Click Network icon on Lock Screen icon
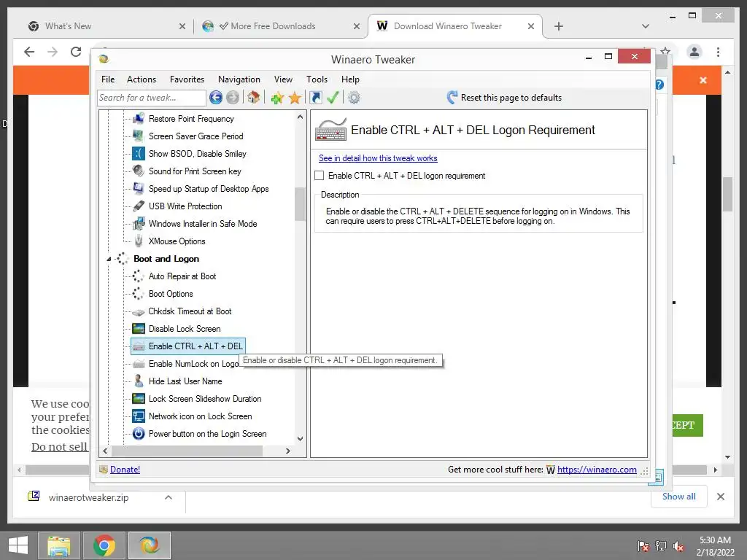Image resolution: width=747 pixels, height=560 pixels. coord(139,416)
